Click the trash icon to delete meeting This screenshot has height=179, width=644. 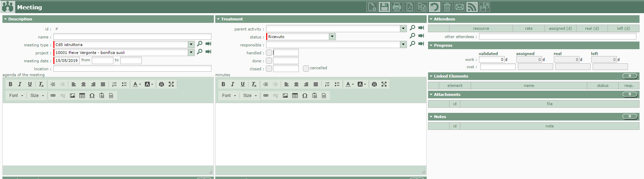click(x=447, y=7)
